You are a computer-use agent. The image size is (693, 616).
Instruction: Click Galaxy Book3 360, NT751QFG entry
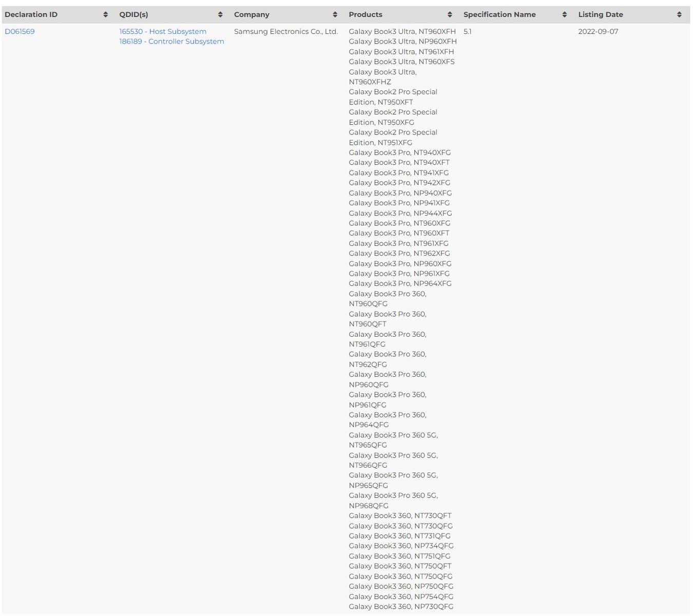pyautogui.click(x=399, y=556)
